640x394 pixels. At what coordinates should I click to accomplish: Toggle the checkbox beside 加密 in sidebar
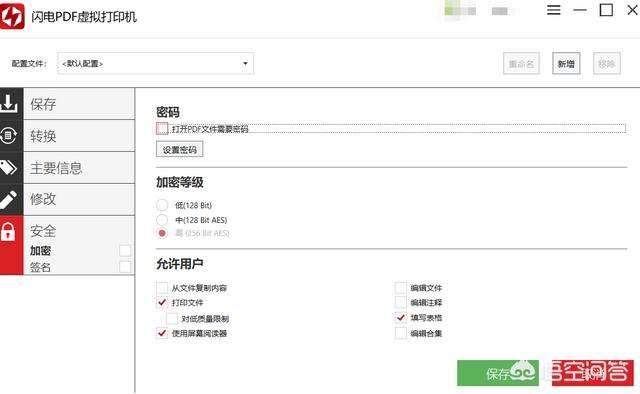(125, 250)
